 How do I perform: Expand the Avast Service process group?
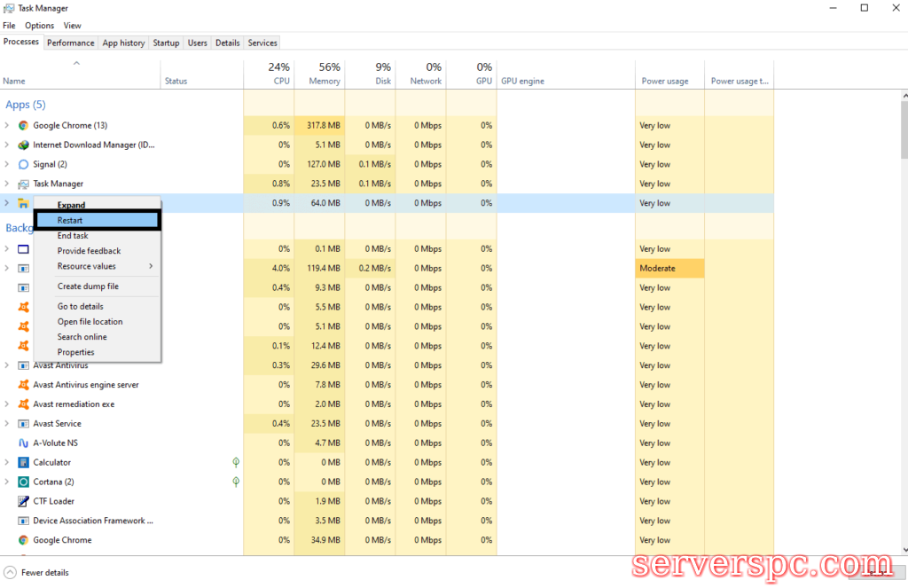[7, 423]
